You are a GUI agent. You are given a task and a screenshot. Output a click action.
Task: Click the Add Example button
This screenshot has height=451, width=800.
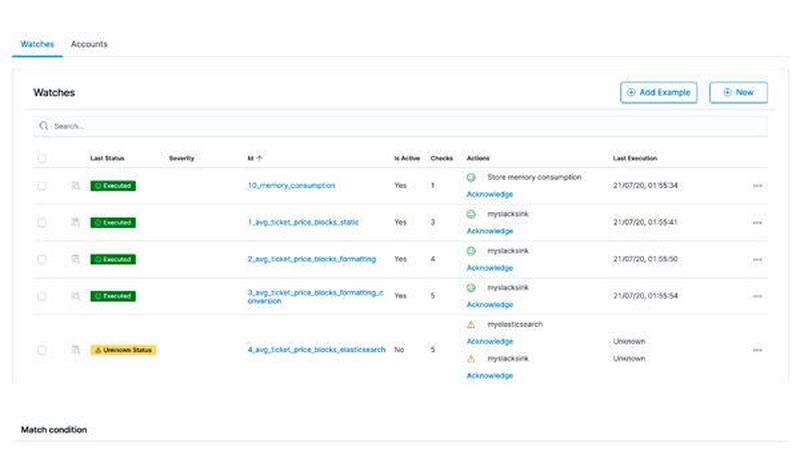tap(659, 92)
